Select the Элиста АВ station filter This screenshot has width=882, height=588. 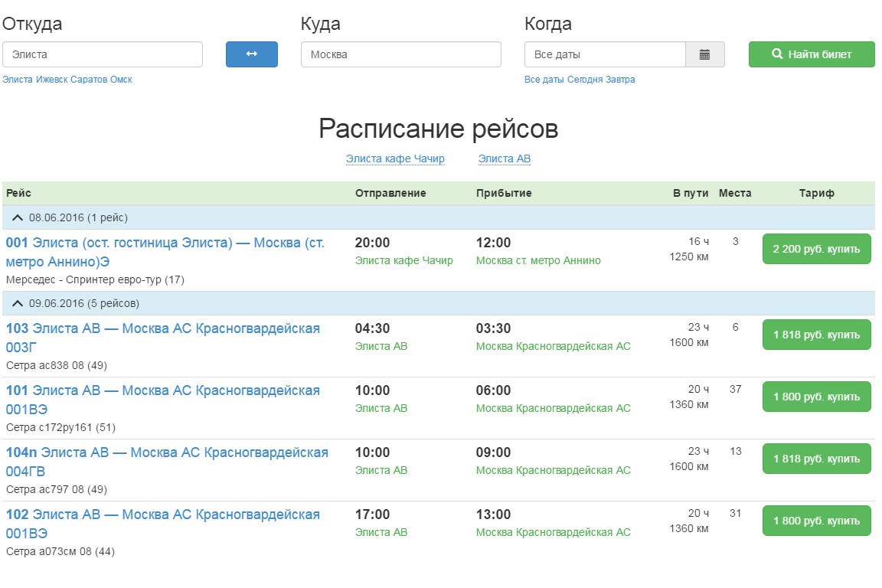click(504, 159)
